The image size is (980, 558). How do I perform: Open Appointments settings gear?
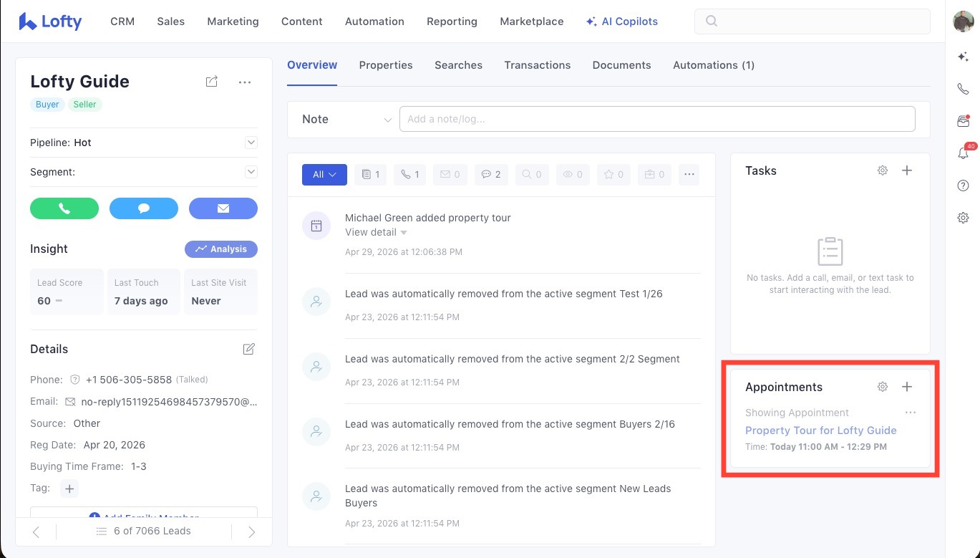tap(883, 387)
